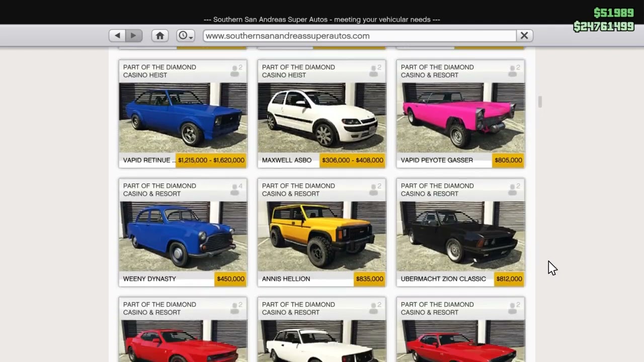Click the $51989 cash balance
The height and width of the screenshot is (362, 644).
613,13
